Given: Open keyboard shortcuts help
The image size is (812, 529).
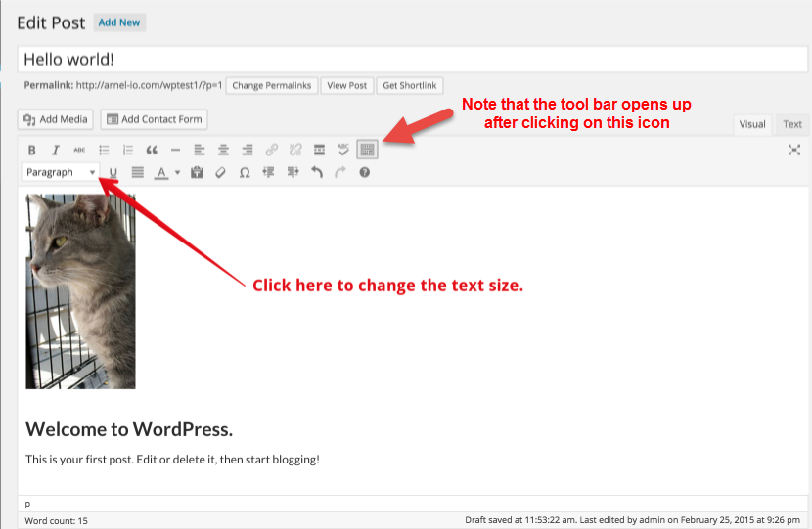Looking at the screenshot, I should click(365, 172).
